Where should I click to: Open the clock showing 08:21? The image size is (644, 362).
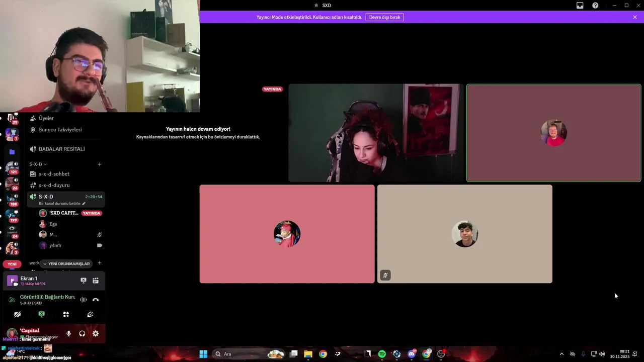click(x=620, y=354)
